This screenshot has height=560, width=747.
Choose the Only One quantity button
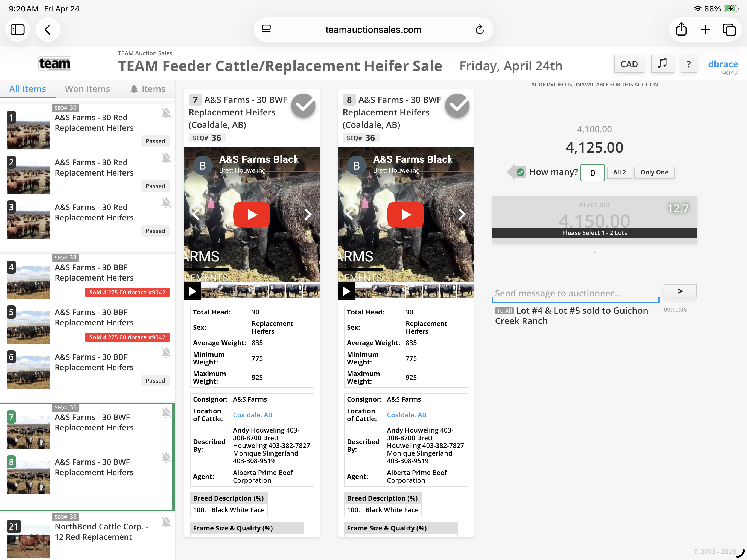coord(654,172)
